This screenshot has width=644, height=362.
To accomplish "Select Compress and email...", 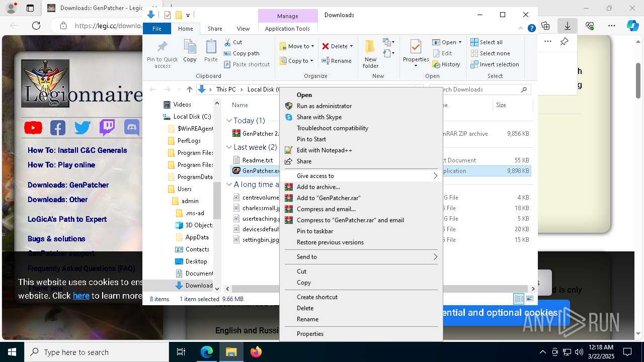I will click(361, 209).
